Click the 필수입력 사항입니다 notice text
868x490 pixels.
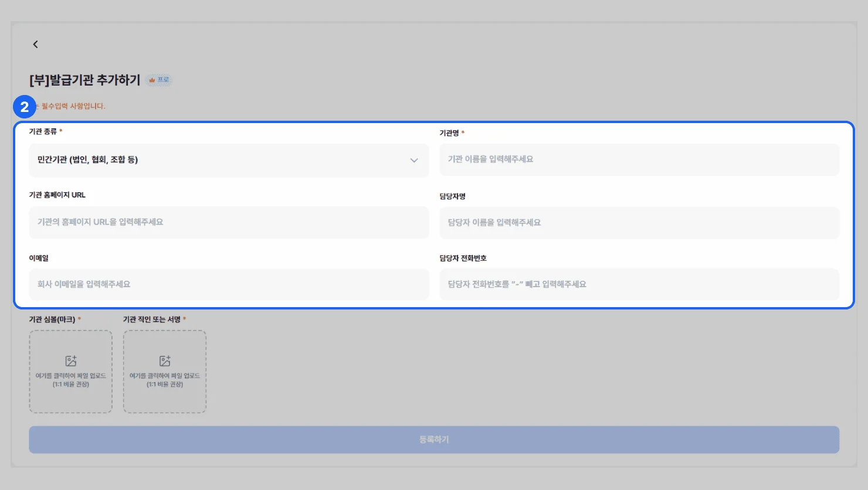[73, 106]
